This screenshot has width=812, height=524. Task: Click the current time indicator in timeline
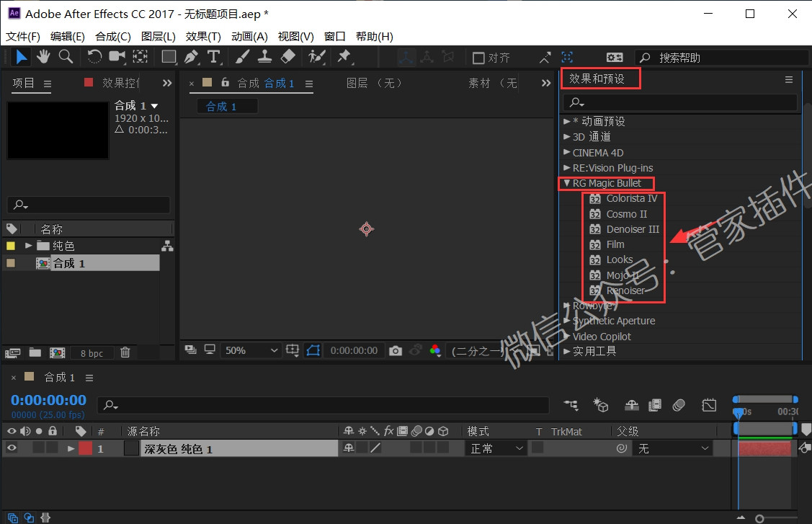(x=739, y=412)
